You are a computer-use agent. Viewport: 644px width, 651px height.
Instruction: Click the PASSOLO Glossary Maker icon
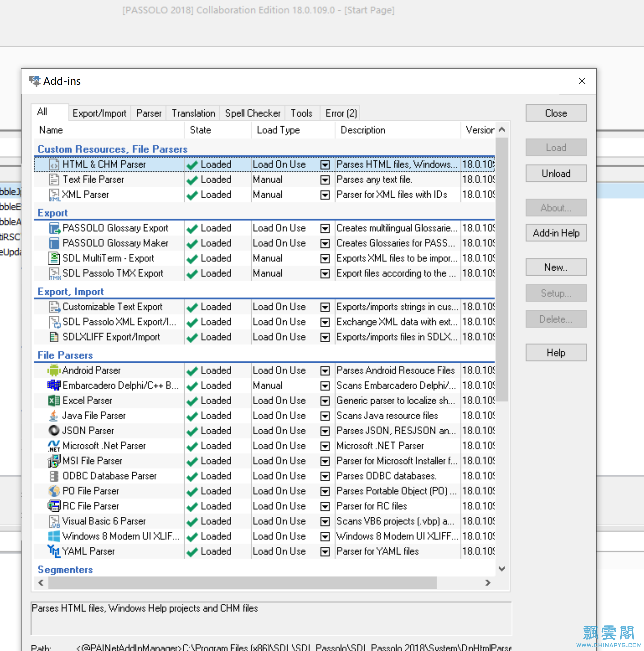click(54, 243)
